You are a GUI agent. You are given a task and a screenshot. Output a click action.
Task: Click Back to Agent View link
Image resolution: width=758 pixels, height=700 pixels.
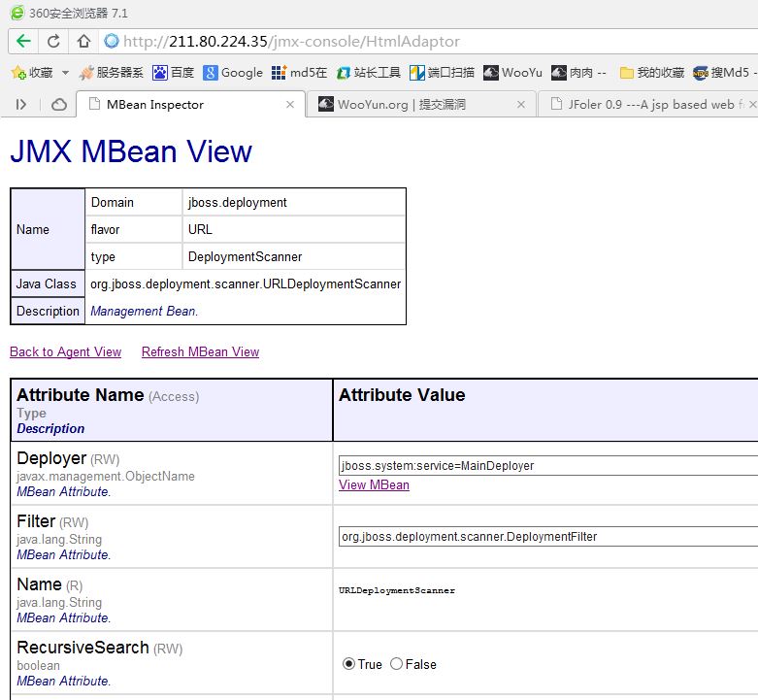click(x=66, y=351)
